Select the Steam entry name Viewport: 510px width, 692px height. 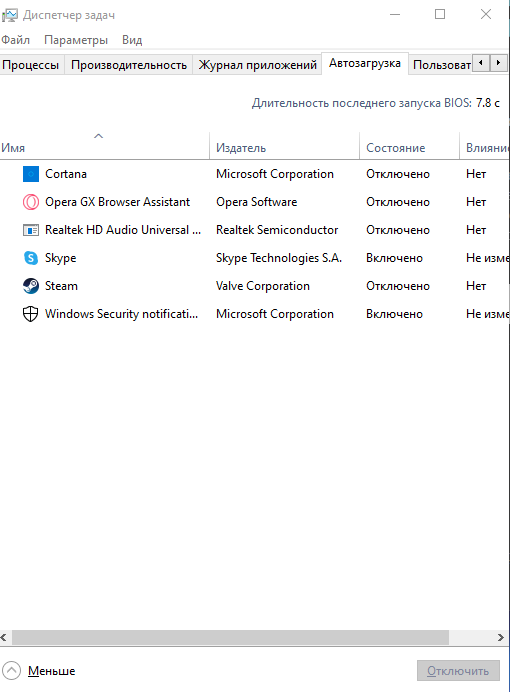[61, 286]
